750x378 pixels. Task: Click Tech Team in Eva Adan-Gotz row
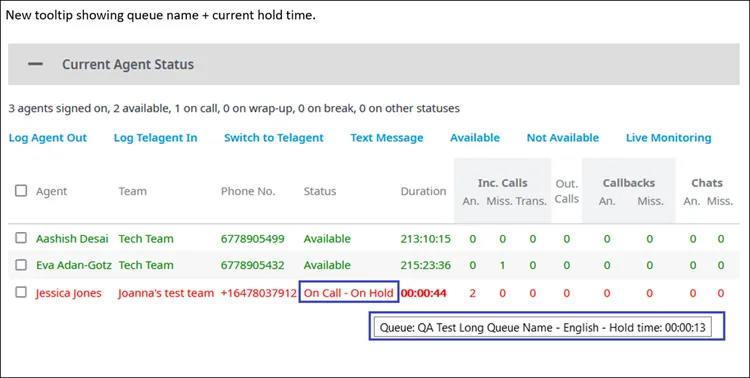[146, 265]
